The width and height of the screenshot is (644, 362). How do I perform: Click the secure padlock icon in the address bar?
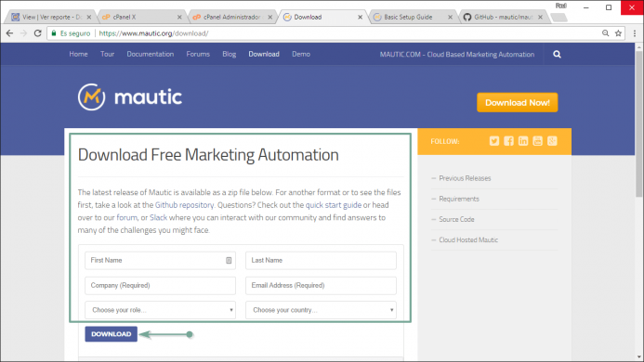tap(54, 33)
